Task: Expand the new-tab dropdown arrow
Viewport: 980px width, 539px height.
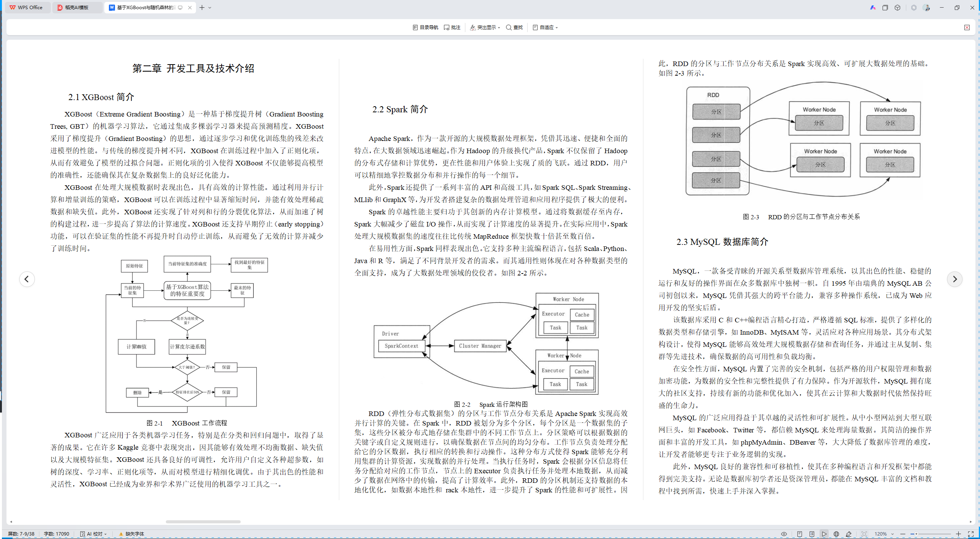Action: tap(210, 7)
